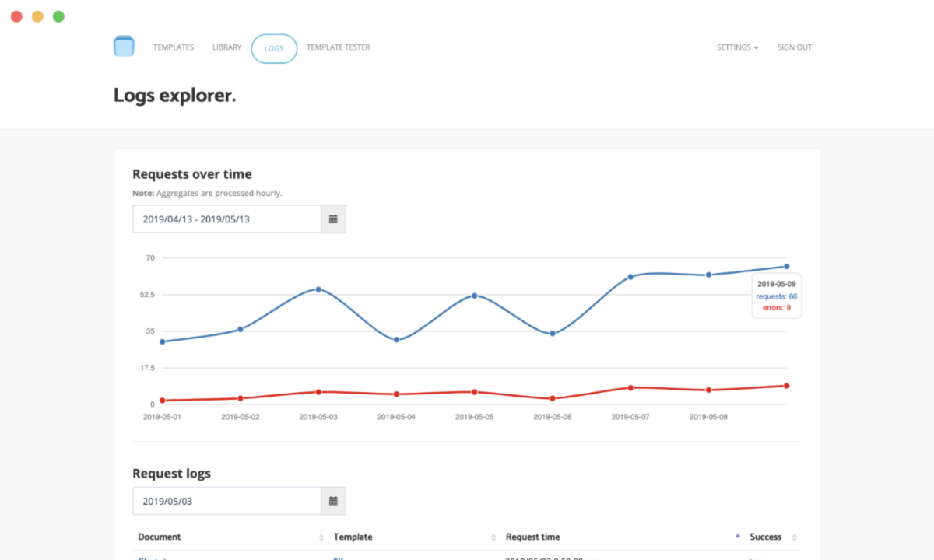Viewport: 934px width, 560px height.
Task: Click red errors point at 2019-05-05
Action: (x=474, y=392)
